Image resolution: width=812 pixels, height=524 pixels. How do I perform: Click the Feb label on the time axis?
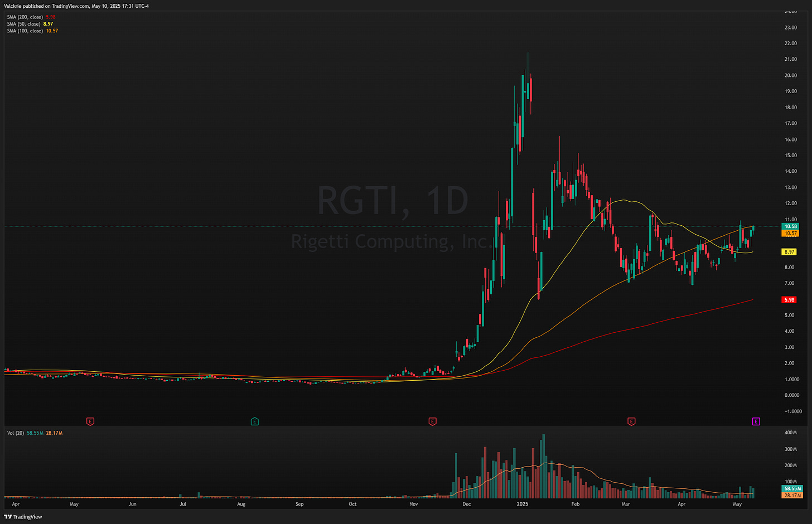tap(576, 504)
